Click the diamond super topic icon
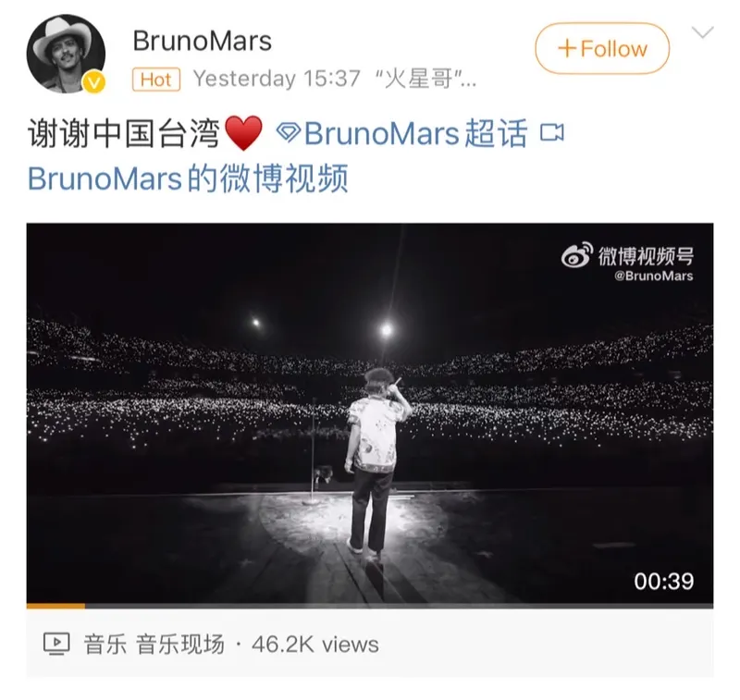The height and width of the screenshot is (700, 740). (x=289, y=132)
